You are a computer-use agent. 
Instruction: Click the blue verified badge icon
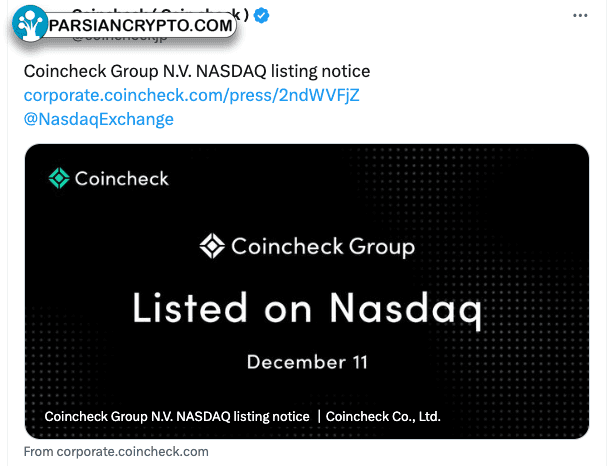coord(261,16)
